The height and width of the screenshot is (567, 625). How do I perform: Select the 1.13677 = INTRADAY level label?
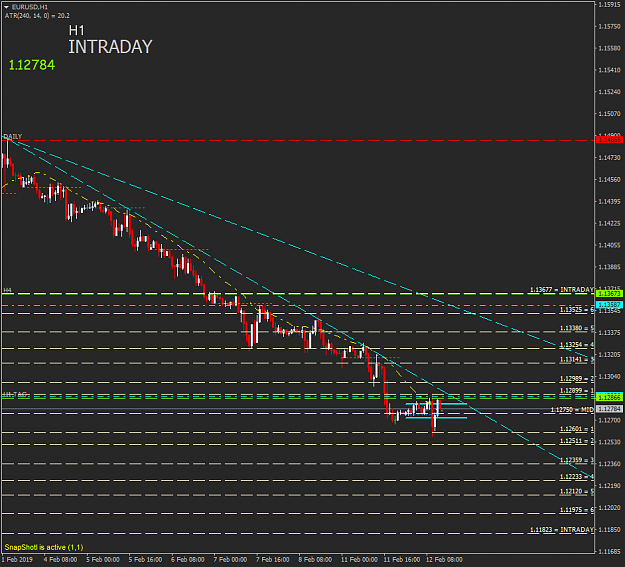coord(562,289)
